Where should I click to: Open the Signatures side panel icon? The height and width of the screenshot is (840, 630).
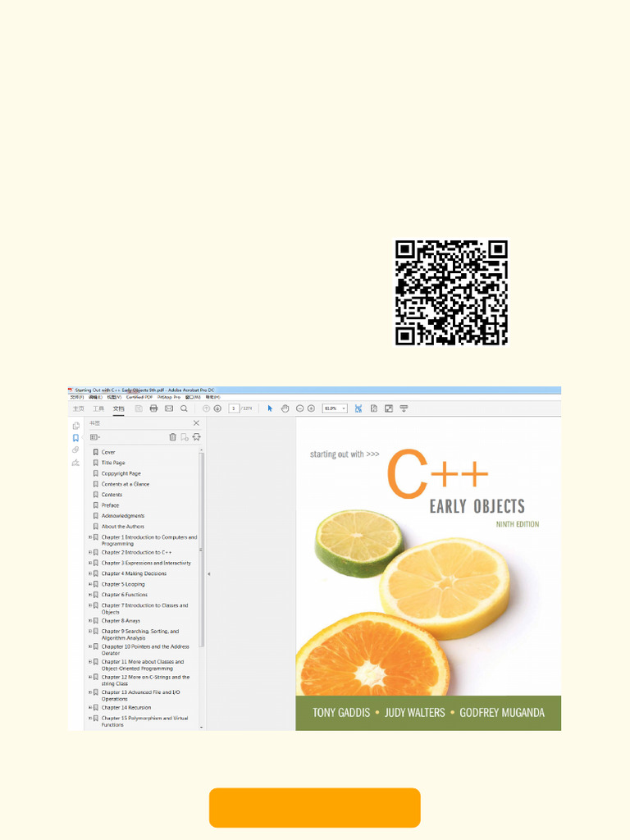click(76, 463)
